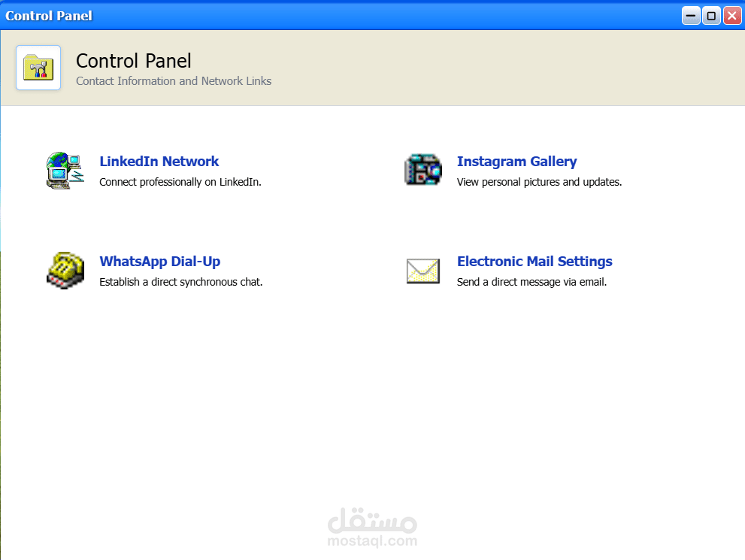Click the LinkedIn Network globe-and-computers icon

click(x=65, y=171)
